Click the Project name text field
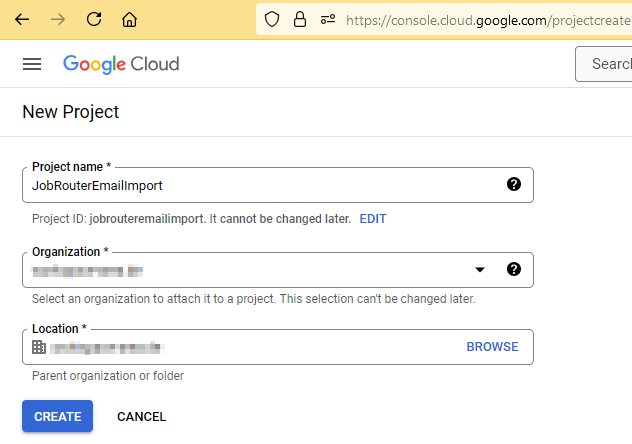Screen dimensions: 632x444 pyautogui.click(x=278, y=185)
